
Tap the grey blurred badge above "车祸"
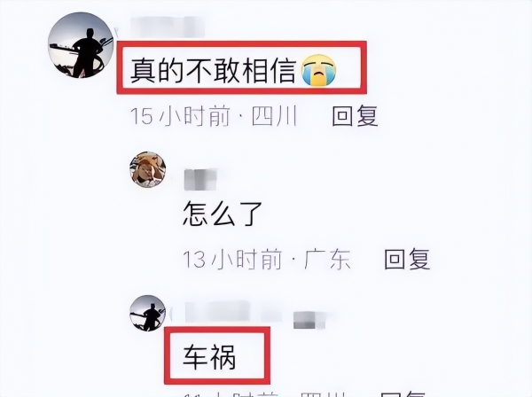[x=309, y=320]
